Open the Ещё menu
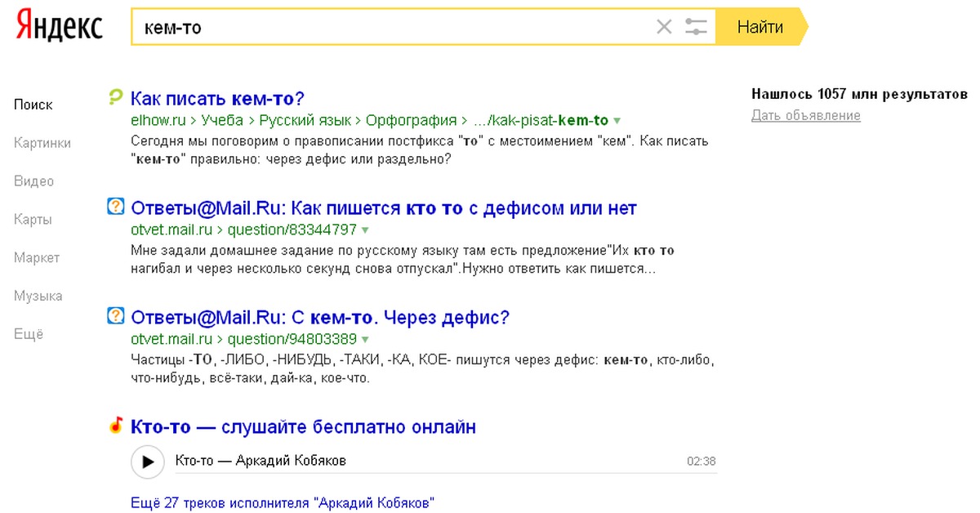This screenshot has height=513, width=980. pos(26,333)
